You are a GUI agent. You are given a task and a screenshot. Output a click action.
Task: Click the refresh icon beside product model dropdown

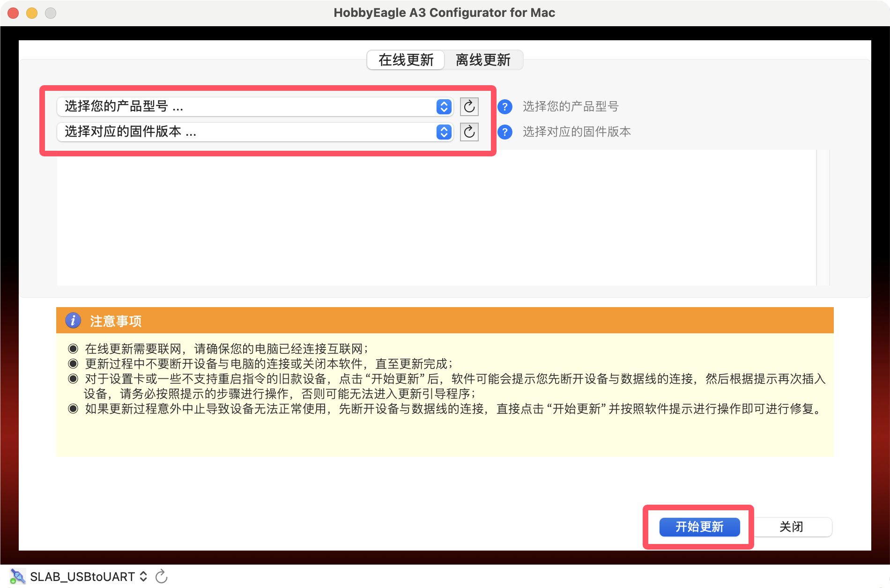click(x=469, y=107)
